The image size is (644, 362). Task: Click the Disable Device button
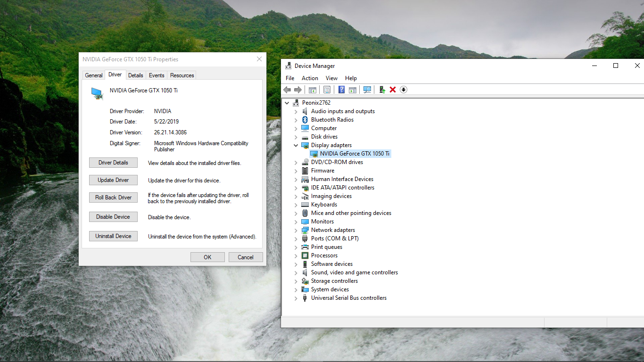tap(113, 217)
